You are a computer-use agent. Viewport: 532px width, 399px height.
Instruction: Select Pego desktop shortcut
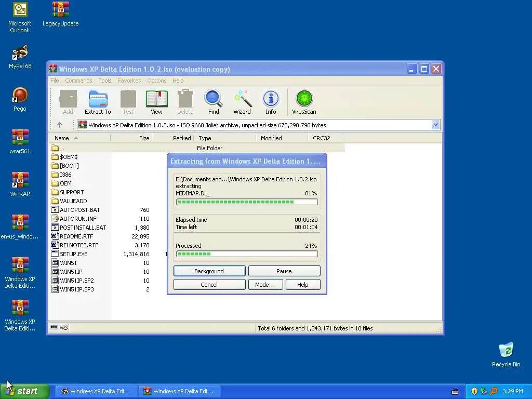tap(20, 99)
